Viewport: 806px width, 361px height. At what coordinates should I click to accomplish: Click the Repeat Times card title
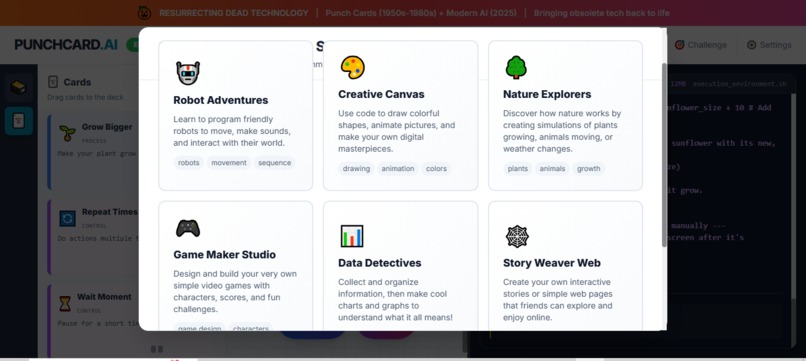click(x=109, y=212)
